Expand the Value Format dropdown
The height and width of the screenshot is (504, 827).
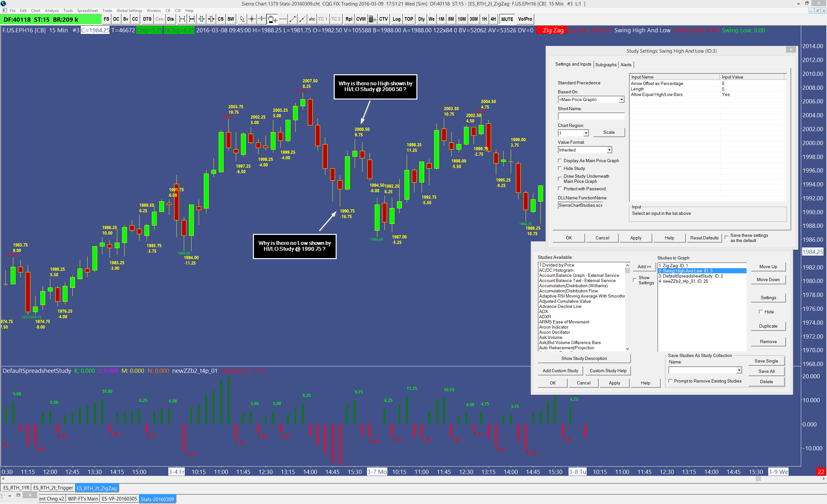coord(609,150)
